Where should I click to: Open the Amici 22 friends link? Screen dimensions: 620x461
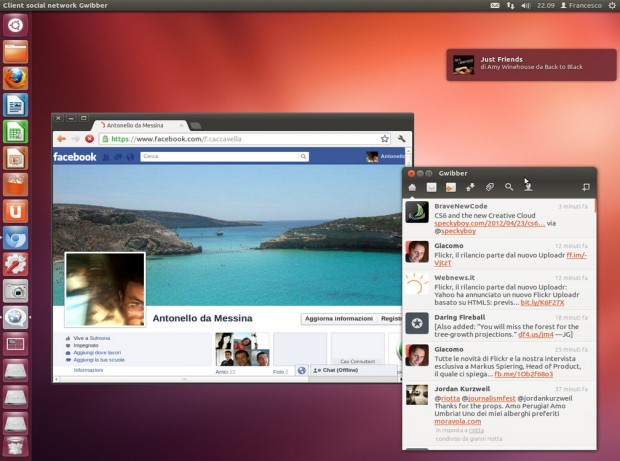225,372
